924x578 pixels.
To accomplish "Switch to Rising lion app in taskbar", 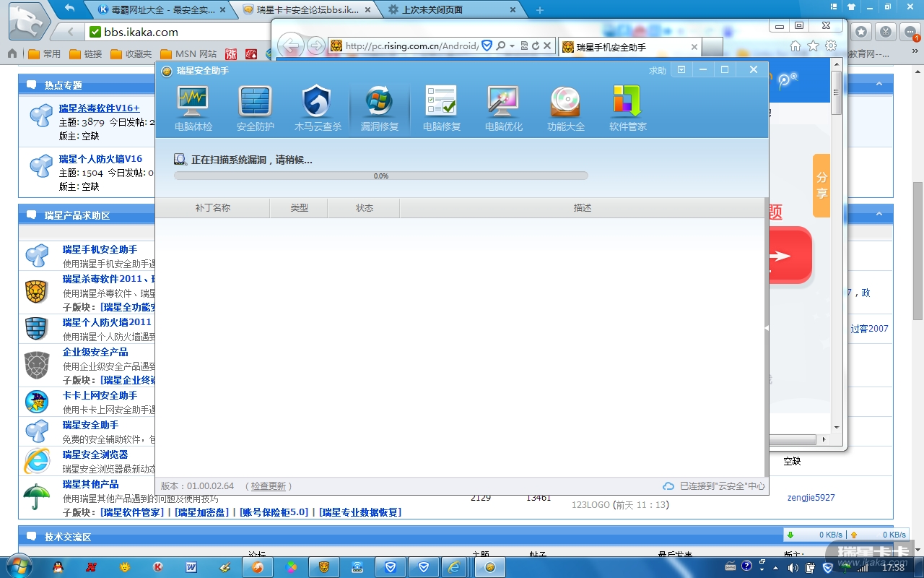I will coord(324,567).
